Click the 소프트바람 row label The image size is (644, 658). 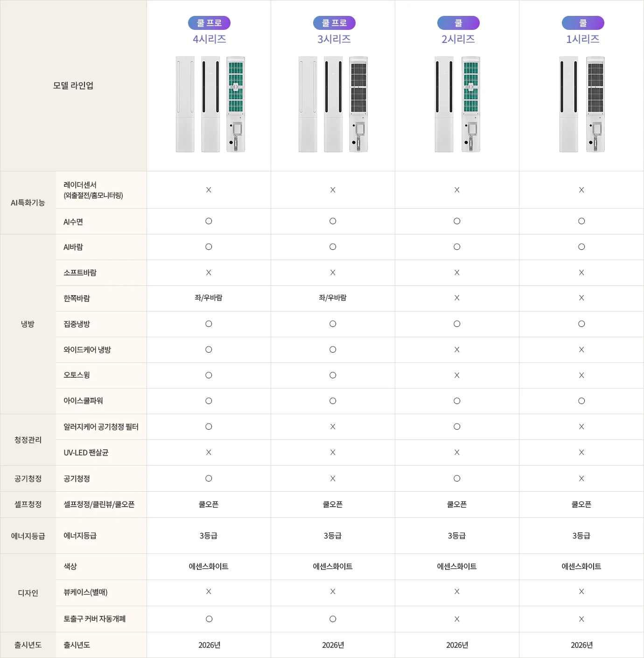pos(80,273)
